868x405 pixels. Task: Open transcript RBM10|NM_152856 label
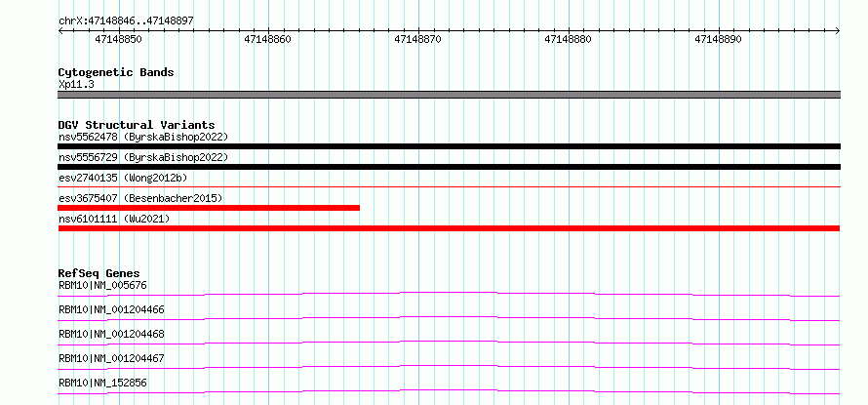(102, 383)
